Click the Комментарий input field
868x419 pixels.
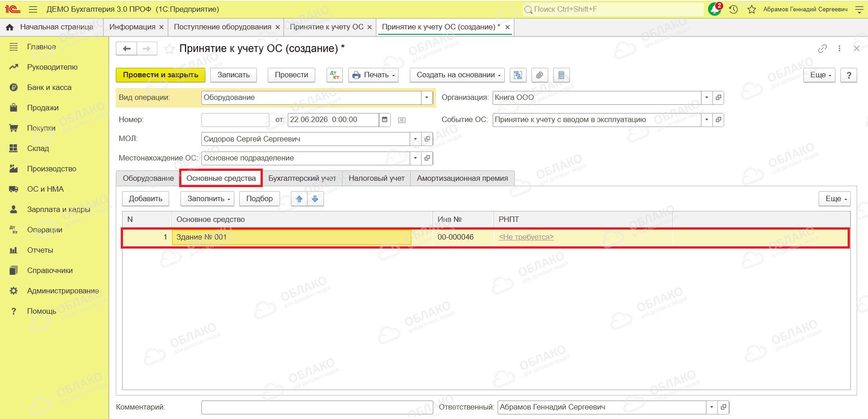click(317, 407)
